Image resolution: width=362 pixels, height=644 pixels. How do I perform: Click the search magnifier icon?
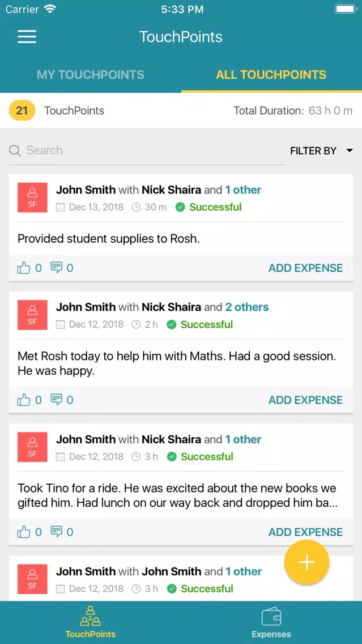pos(15,151)
